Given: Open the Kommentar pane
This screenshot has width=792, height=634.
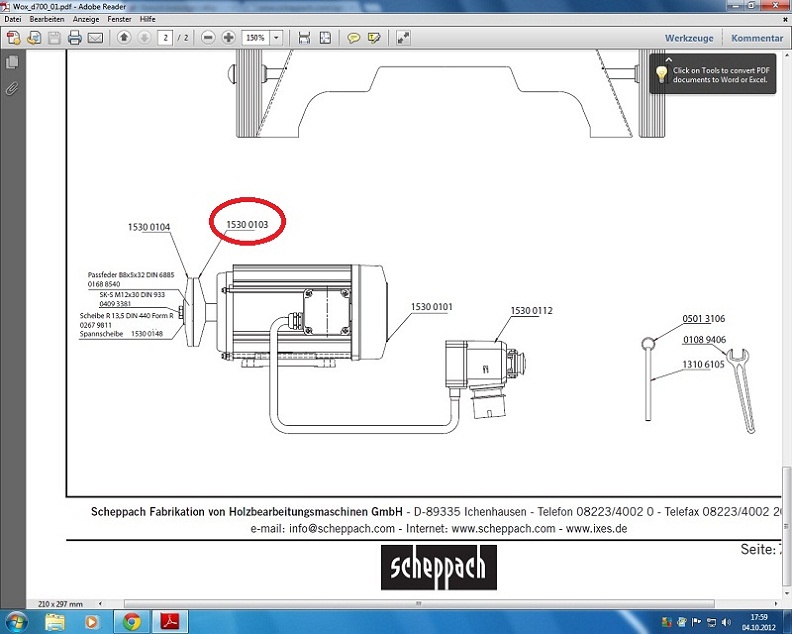Looking at the screenshot, I should pos(757,38).
